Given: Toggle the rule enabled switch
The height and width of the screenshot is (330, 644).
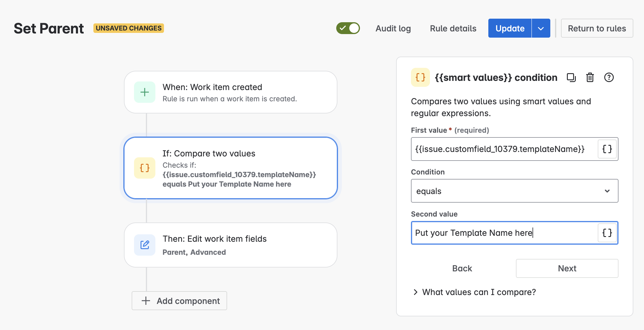Looking at the screenshot, I should pos(348,28).
